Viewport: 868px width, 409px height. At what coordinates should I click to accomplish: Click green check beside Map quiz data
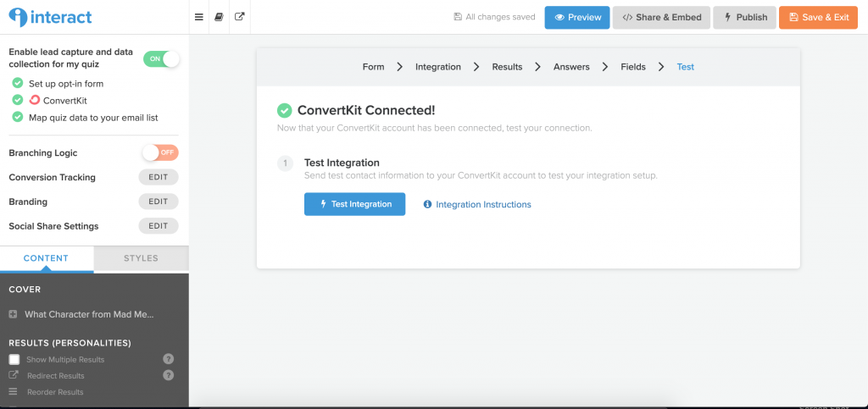tap(18, 117)
